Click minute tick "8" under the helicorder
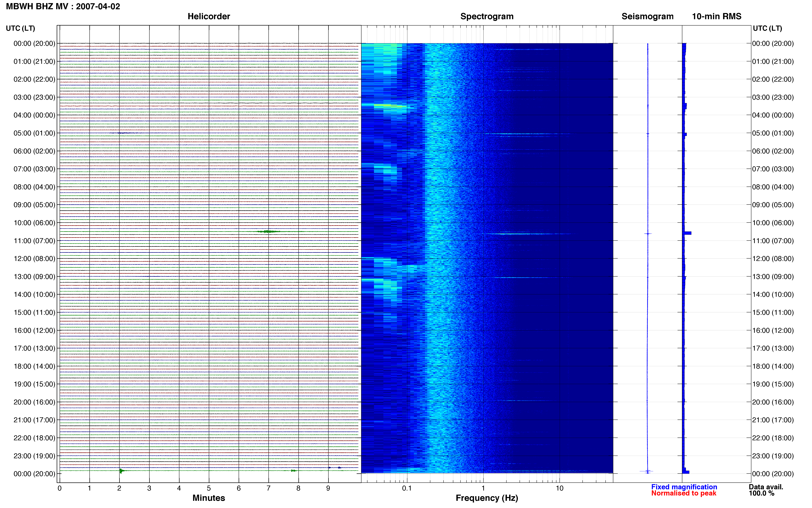 [298, 488]
